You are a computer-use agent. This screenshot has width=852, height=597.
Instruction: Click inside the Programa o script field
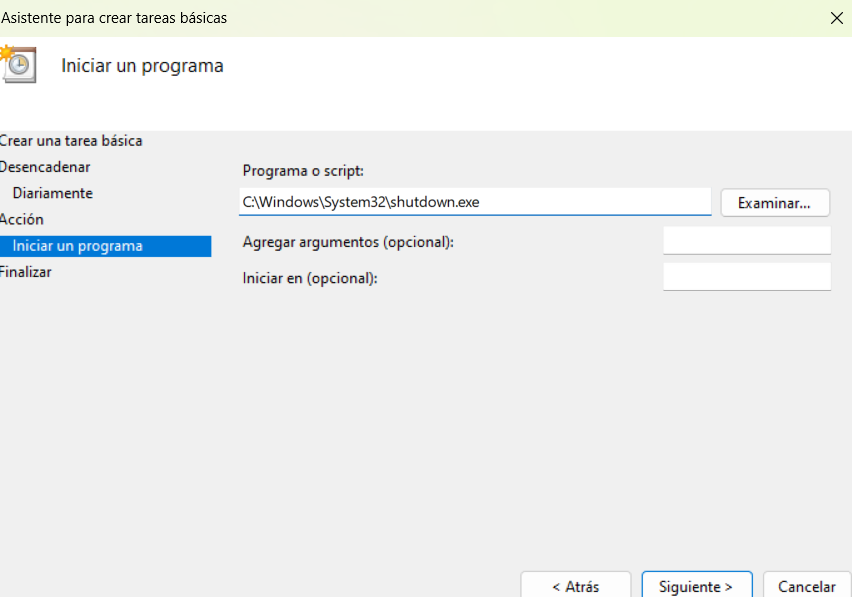(x=474, y=201)
